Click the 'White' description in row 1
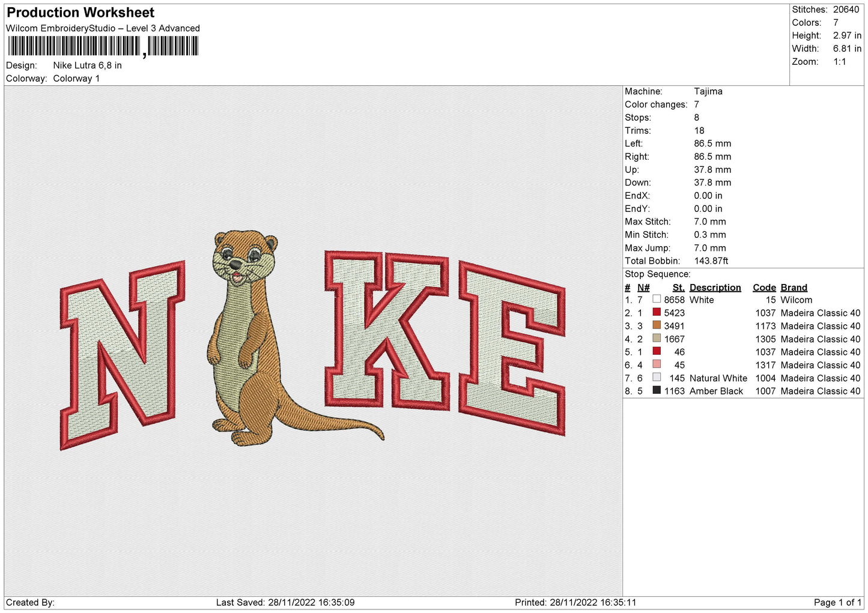Screen dimensions: 868x613 702,300
